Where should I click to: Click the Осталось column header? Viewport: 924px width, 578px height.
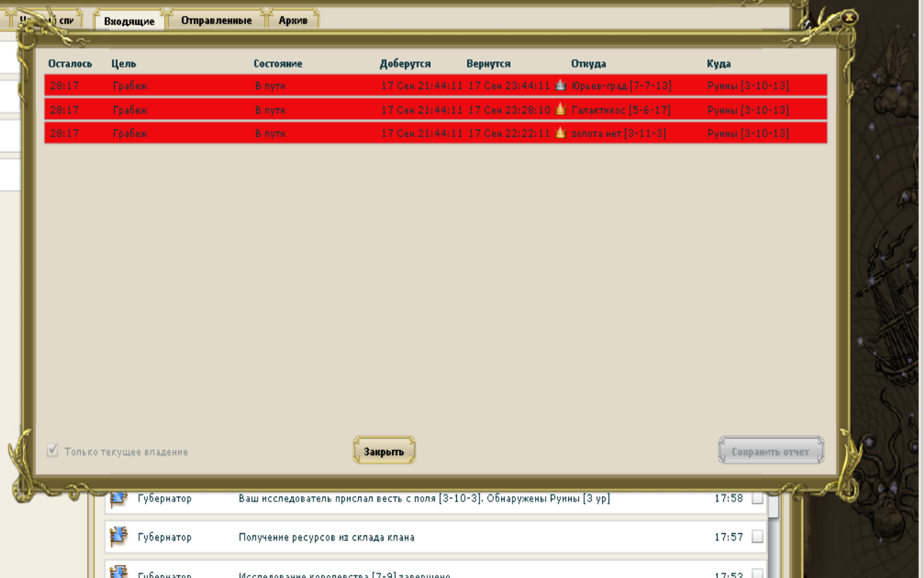(70, 64)
